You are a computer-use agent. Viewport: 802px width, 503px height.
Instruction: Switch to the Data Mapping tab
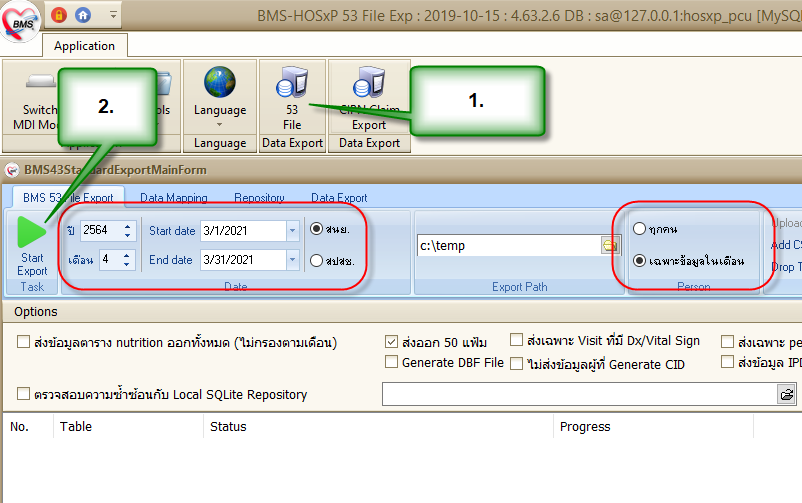(x=174, y=198)
